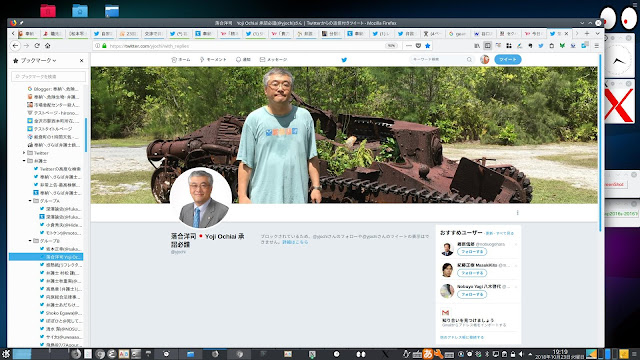The height and width of the screenshot is (360, 640).
Task: Open account menu via avatar icon
Action: (484, 60)
